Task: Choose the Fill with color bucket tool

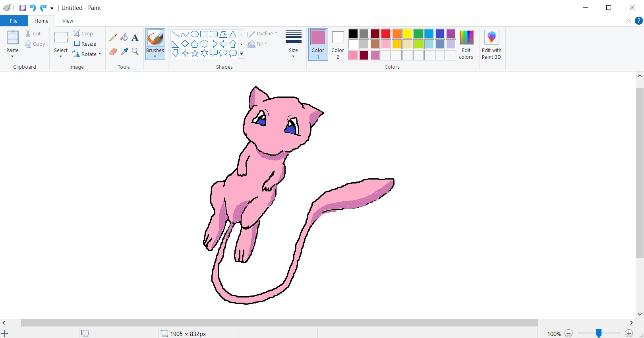Action: coord(124,37)
